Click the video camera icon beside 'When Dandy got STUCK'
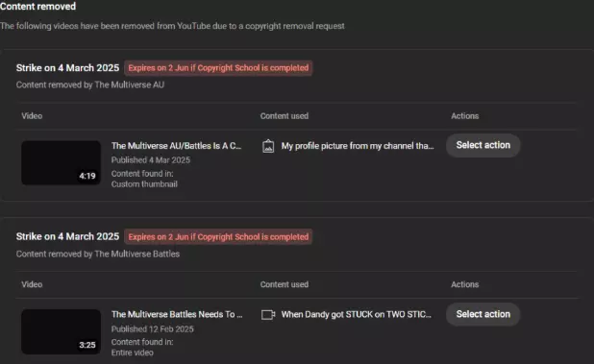The height and width of the screenshot is (364, 594). pyautogui.click(x=268, y=315)
